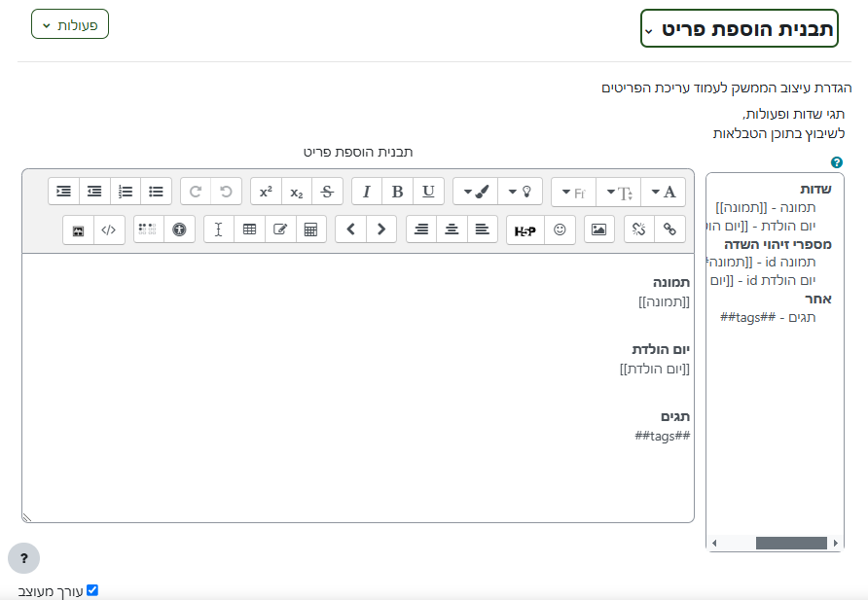This screenshot has width=868, height=600.
Task: Toggle superscript text formatting
Action: [x=266, y=192]
